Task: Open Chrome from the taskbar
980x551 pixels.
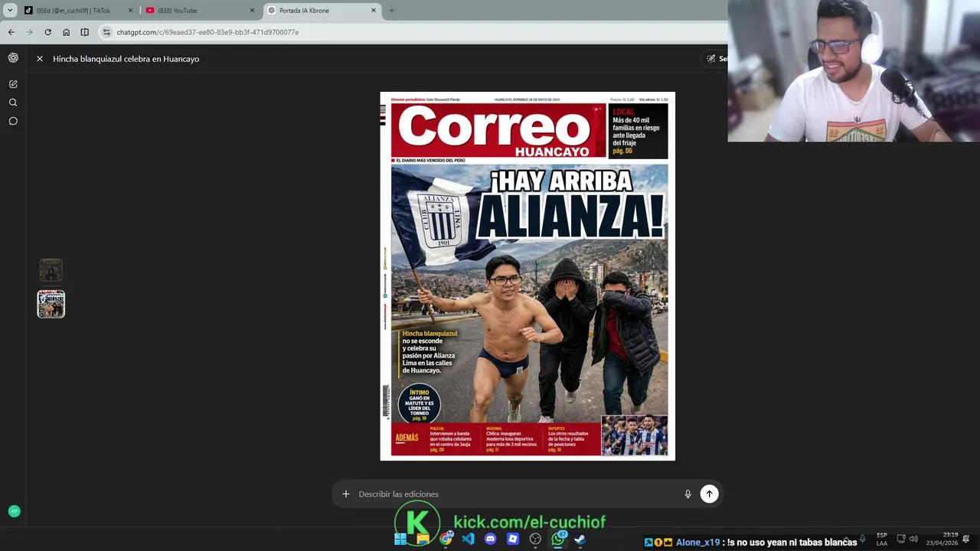Action: pos(446,540)
